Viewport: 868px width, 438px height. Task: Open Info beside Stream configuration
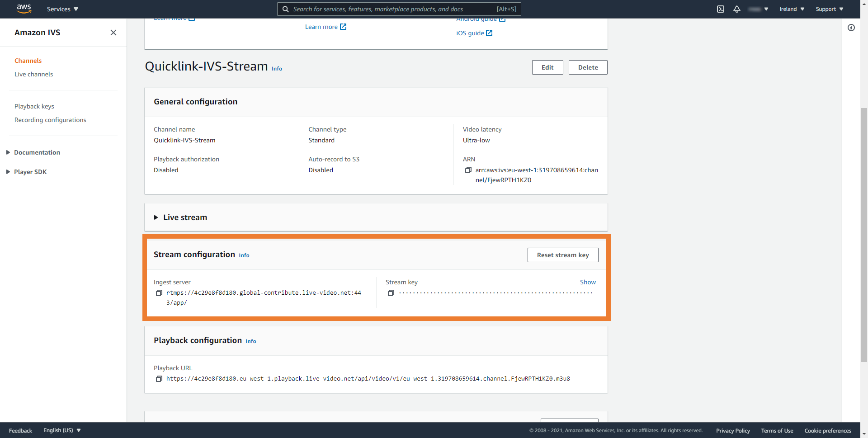pyautogui.click(x=244, y=255)
